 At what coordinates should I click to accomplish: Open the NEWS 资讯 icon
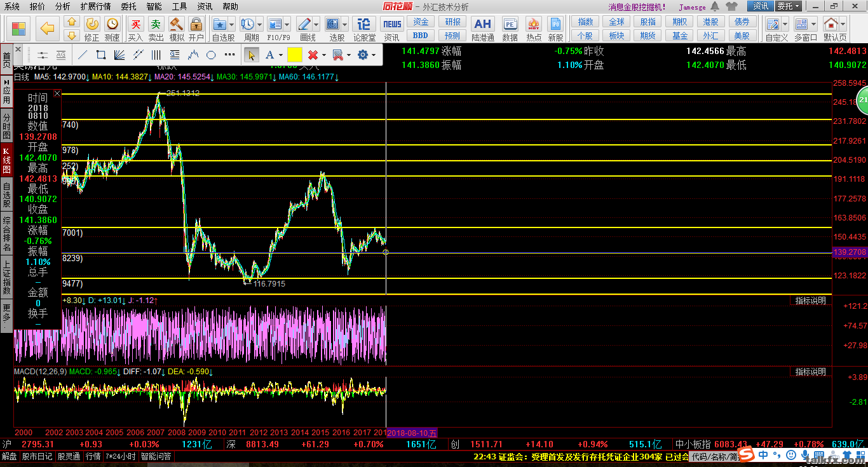click(392, 29)
